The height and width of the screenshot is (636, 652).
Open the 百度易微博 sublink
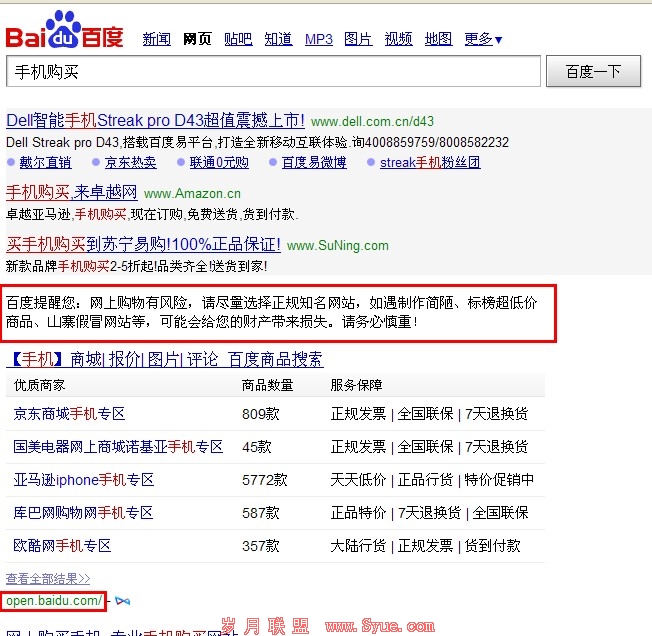point(314,162)
